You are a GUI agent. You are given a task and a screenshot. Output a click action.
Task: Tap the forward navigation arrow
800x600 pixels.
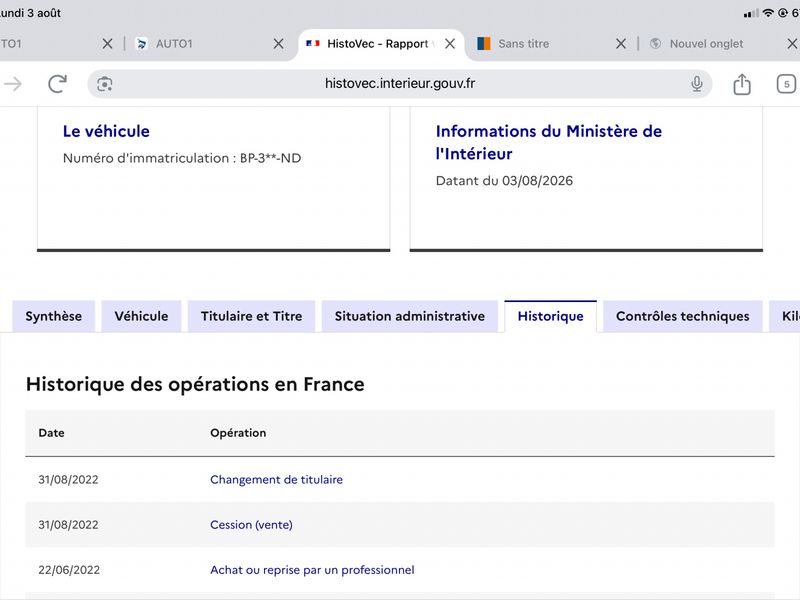(x=13, y=84)
